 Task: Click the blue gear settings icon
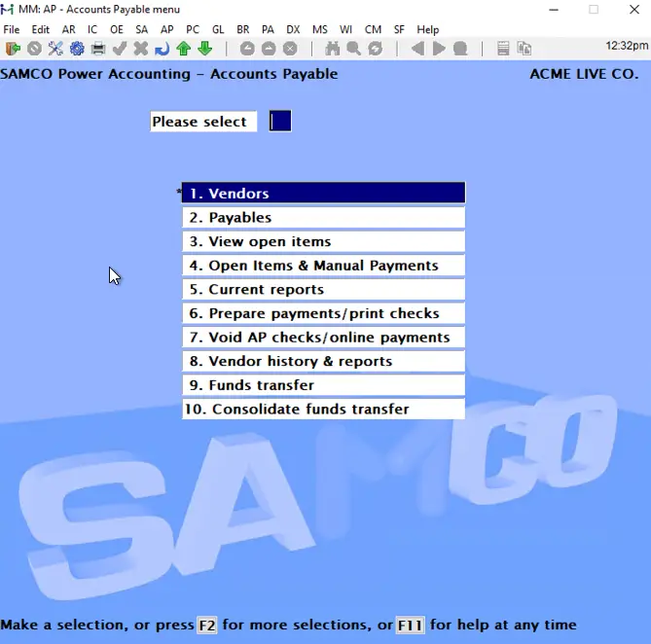(x=76, y=49)
